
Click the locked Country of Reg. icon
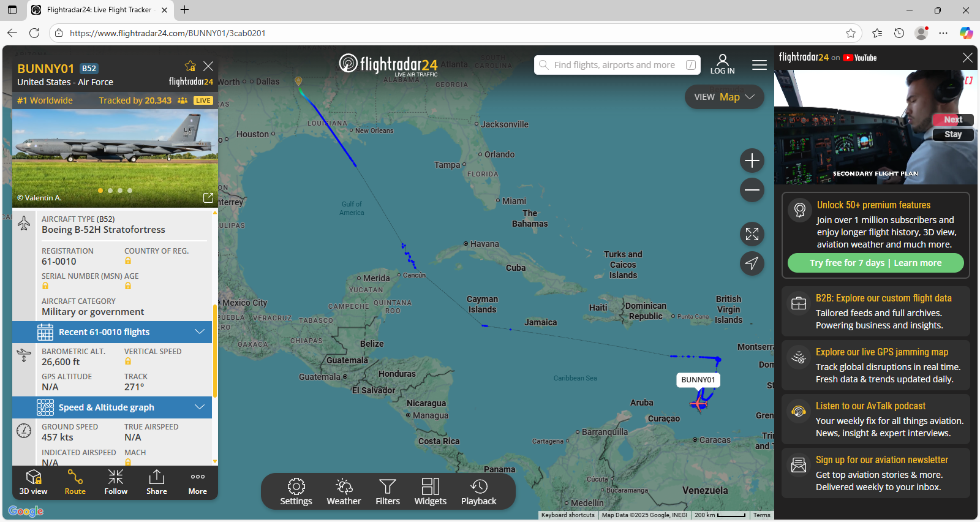(128, 261)
